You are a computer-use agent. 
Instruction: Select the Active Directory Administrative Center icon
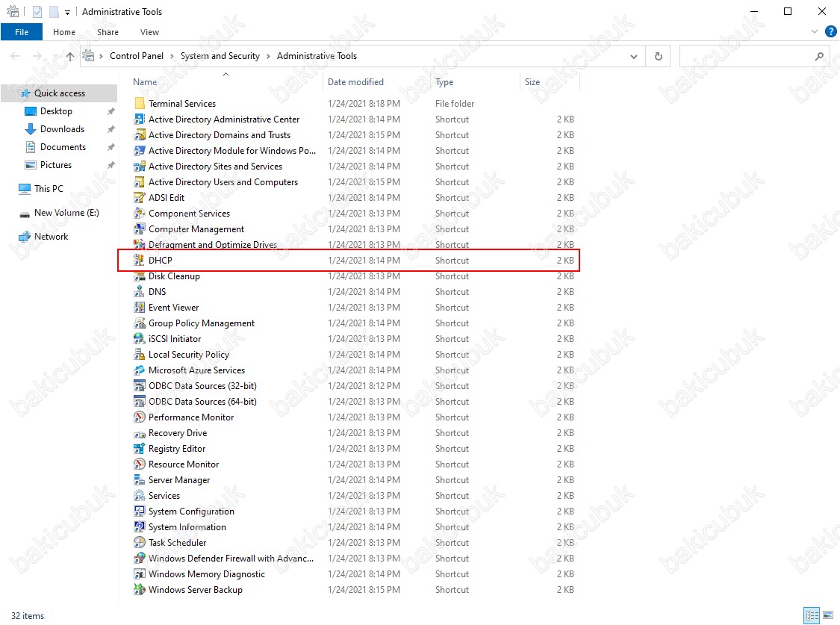(140, 119)
